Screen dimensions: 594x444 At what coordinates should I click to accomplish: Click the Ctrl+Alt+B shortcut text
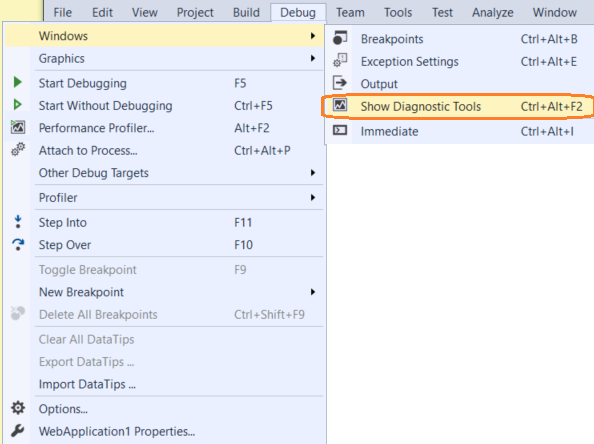point(549,39)
